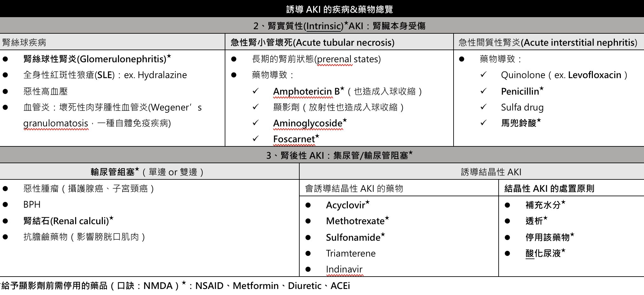The height and width of the screenshot is (295, 644).
Task: Click the bullet before Glomerulonephritis
Action: (5, 59)
